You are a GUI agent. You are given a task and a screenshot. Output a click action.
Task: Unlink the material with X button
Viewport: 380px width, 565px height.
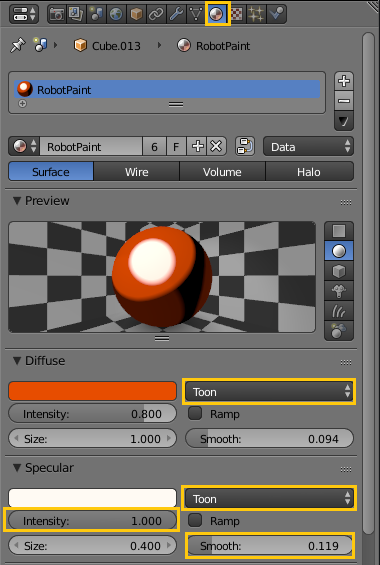[216, 146]
